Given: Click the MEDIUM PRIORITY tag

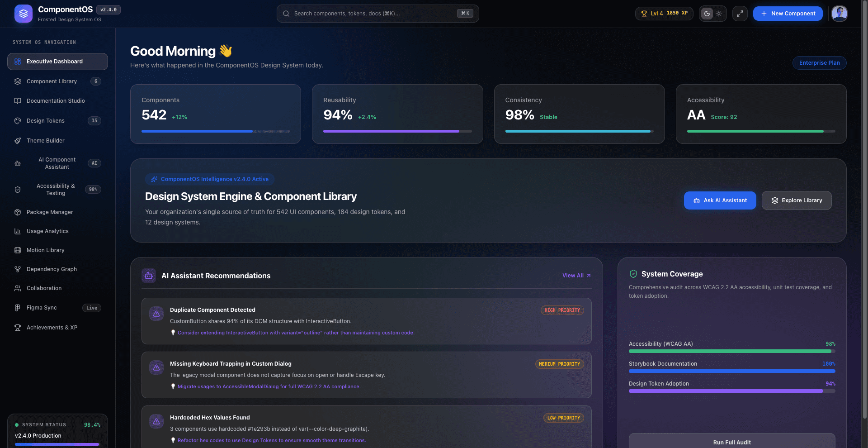Looking at the screenshot, I should click(560, 364).
